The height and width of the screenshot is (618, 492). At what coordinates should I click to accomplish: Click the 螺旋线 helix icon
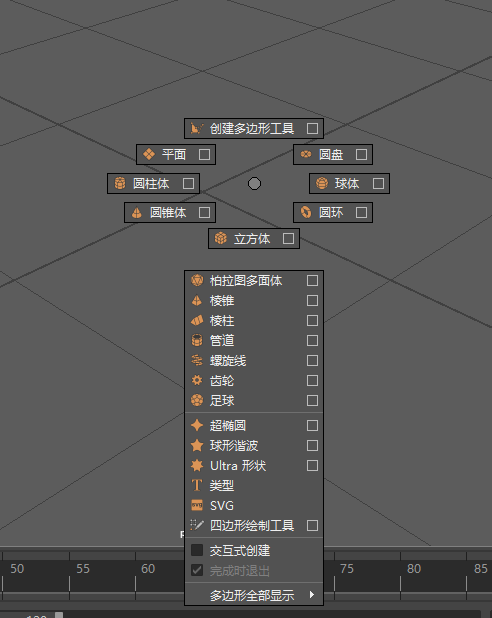point(197,360)
